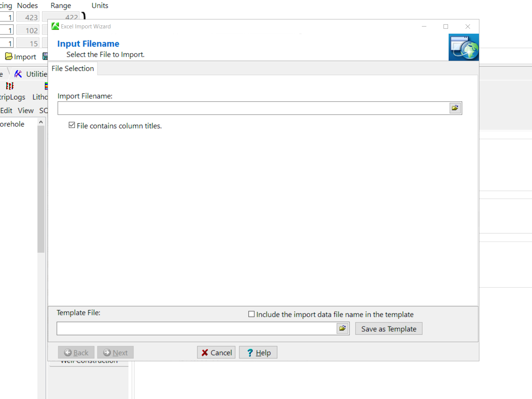The image size is (532, 399).
Task: Click the Nodes value 15 field
Action: click(x=28, y=43)
